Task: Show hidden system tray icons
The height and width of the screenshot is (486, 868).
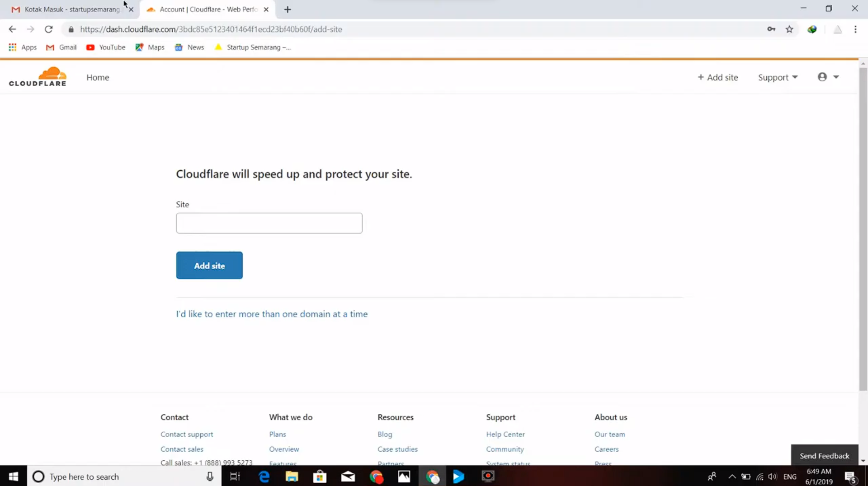Action: [x=732, y=477]
